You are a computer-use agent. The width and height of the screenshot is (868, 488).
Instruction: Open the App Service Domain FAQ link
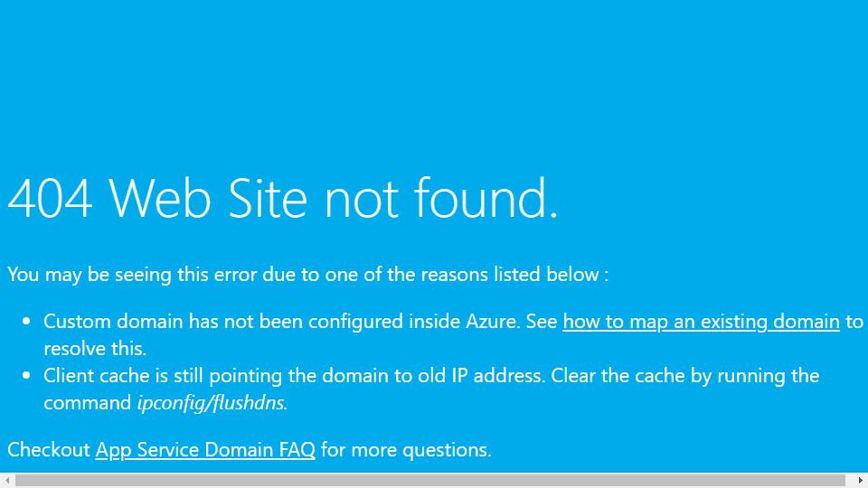point(205,450)
